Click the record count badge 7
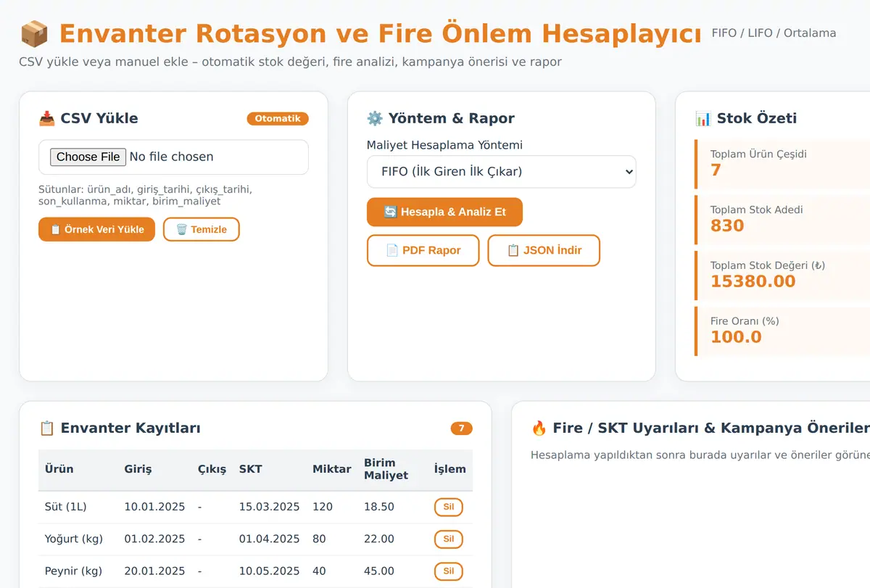Viewport: 870px width, 588px height. [x=461, y=428]
